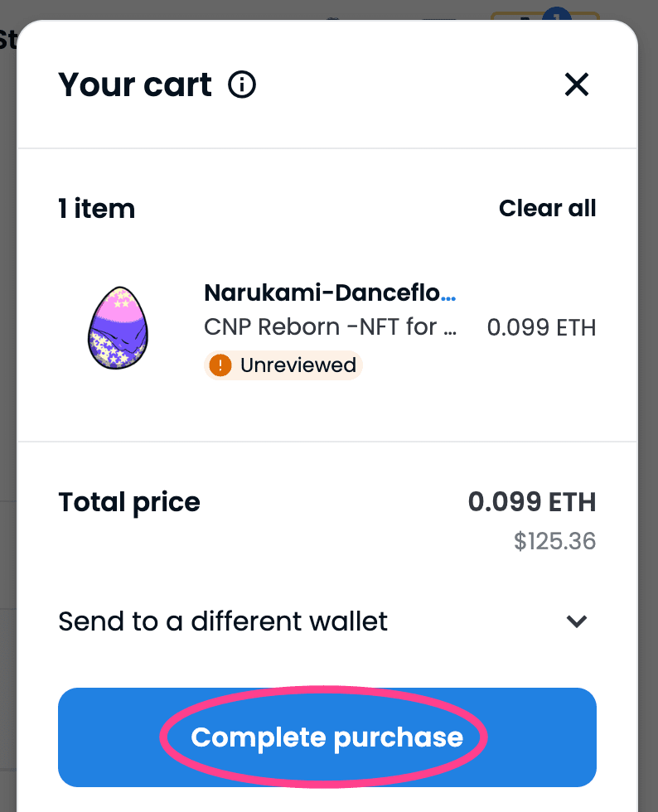Click the 1 item count label
This screenshot has width=658, height=812.
click(x=96, y=209)
